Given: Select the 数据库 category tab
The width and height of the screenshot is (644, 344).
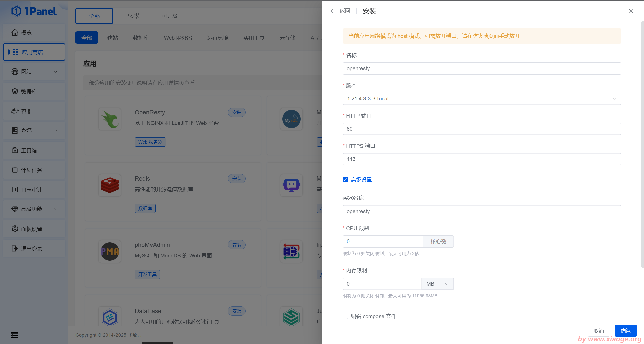Looking at the screenshot, I should pos(141,38).
